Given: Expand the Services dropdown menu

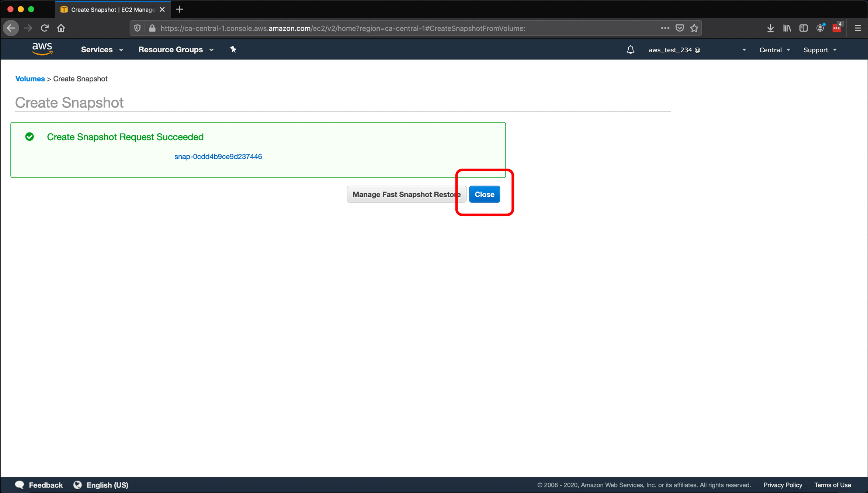Looking at the screenshot, I should coord(102,49).
